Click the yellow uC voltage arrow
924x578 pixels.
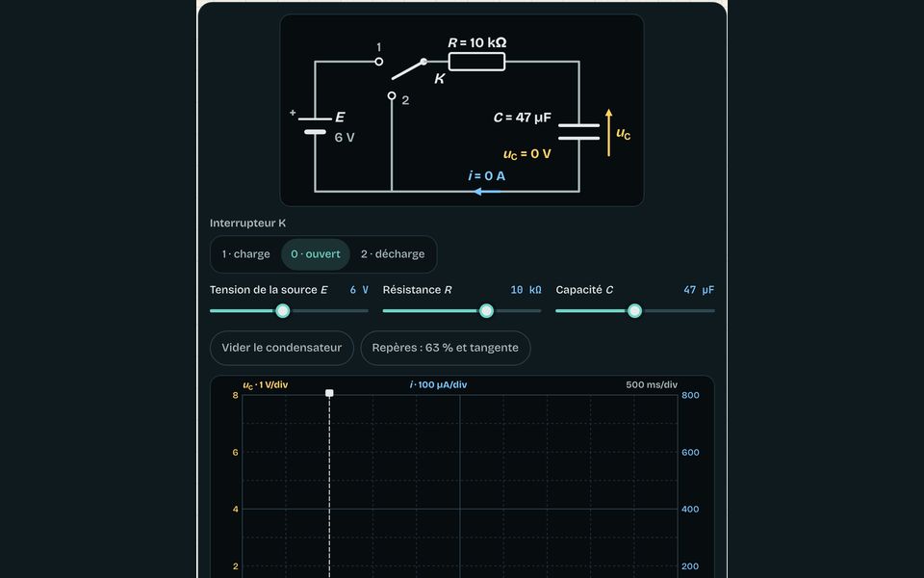(608, 133)
